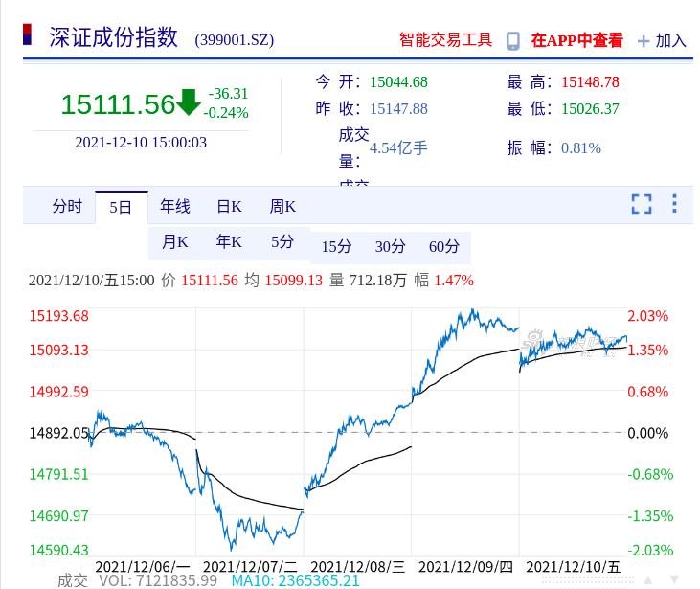
Task: Open the 年K chart tab
Action: [x=229, y=242]
